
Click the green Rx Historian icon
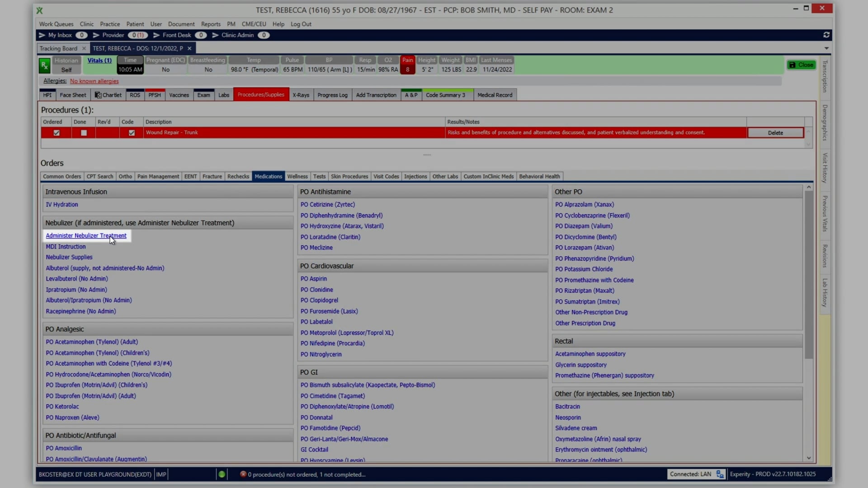[x=44, y=65]
